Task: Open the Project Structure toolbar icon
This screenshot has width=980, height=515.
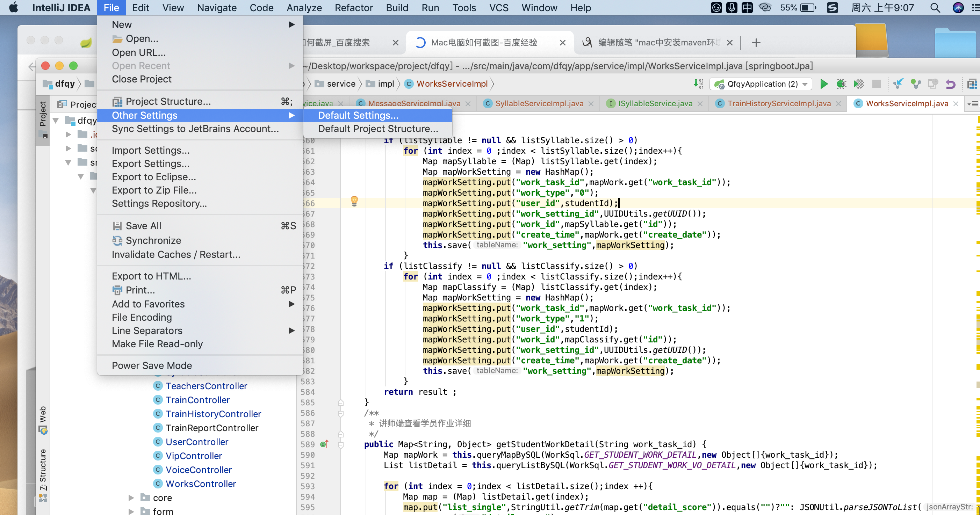Action: (x=972, y=84)
